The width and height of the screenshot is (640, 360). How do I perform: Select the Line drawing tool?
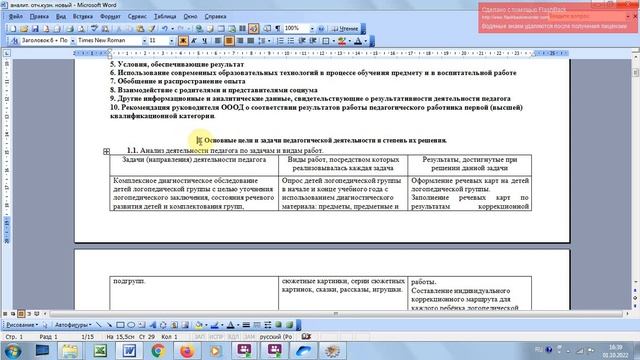click(x=99, y=325)
